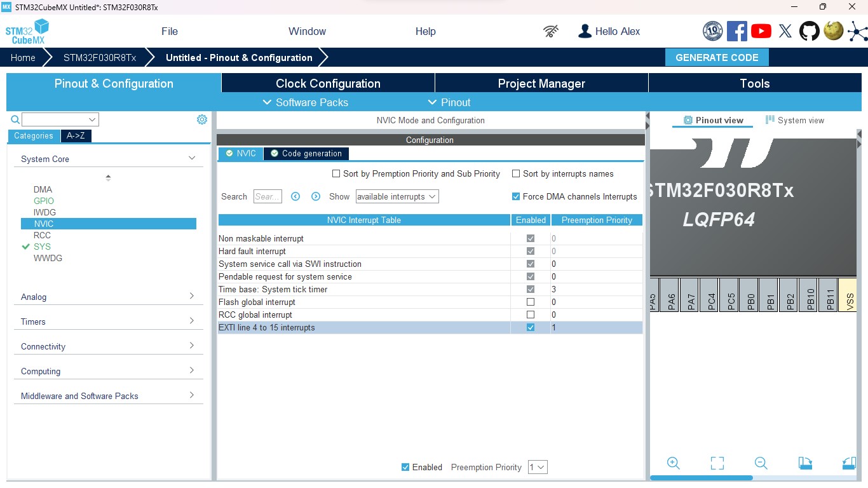Click the user account icon
The height and width of the screenshot is (488, 868).
pyautogui.click(x=585, y=31)
